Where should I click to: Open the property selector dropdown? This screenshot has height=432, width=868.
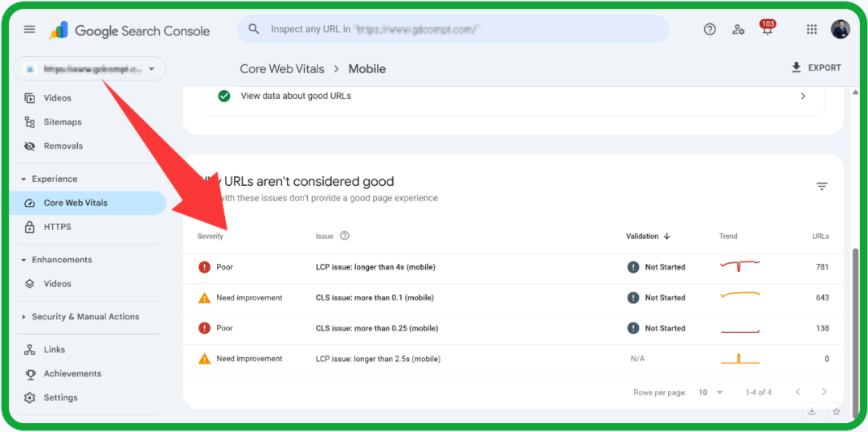click(x=90, y=69)
